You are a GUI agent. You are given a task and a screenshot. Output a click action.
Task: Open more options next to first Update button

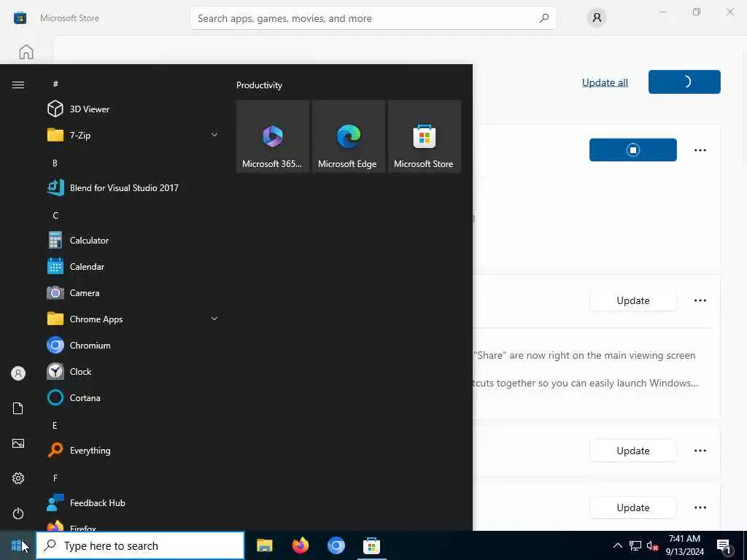[700, 300]
